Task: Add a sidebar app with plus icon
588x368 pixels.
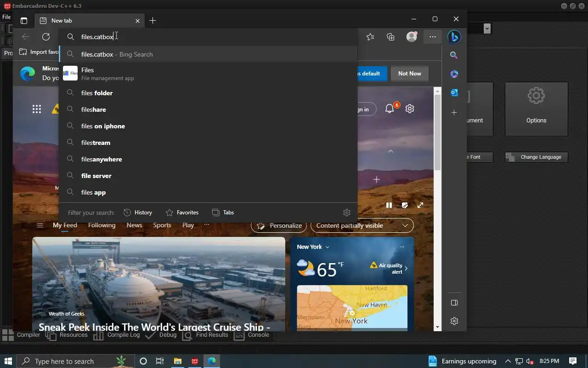Action: click(x=454, y=112)
